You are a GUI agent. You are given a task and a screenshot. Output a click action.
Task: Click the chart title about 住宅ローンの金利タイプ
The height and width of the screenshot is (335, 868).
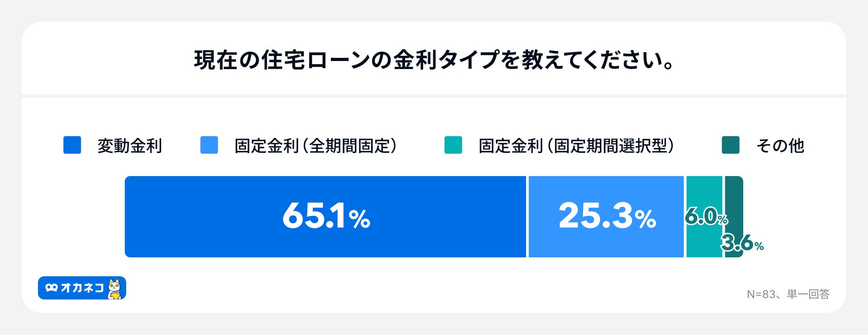434,60
